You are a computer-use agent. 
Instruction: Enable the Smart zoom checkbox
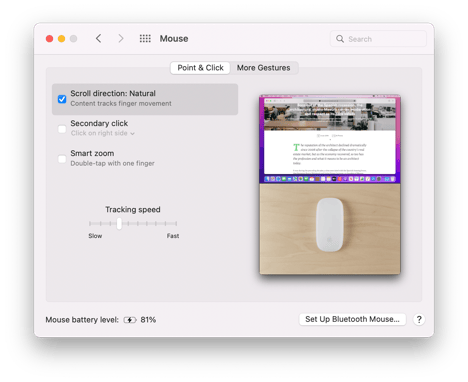[x=62, y=159]
